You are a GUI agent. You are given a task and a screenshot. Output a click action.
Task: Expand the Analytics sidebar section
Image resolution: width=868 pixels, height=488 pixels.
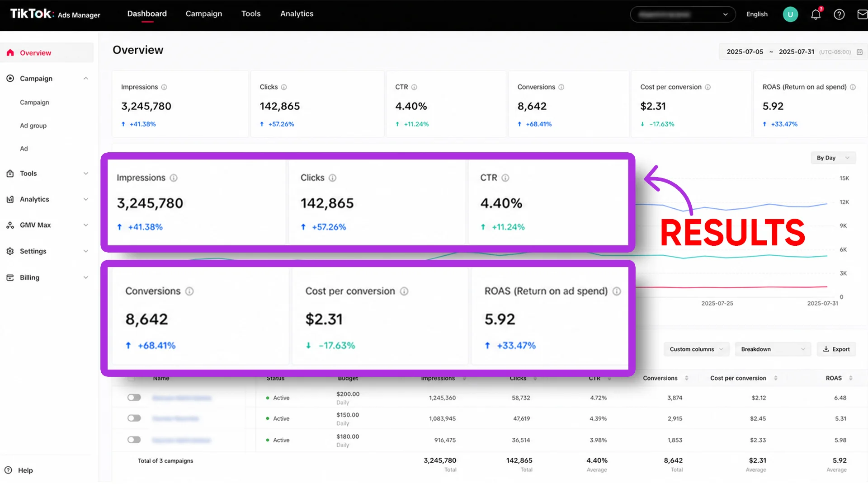[x=85, y=199]
